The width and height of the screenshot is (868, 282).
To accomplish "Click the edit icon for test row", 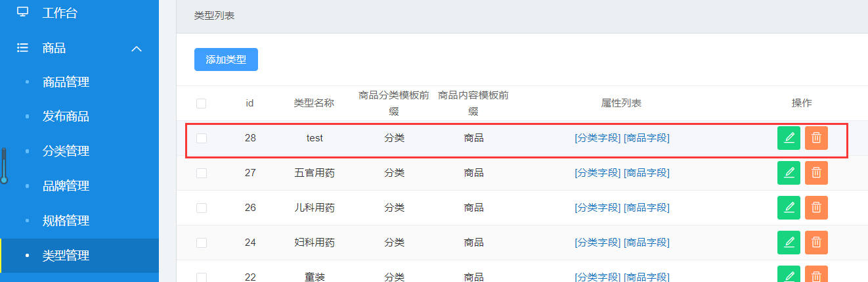I will click(789, 138).
